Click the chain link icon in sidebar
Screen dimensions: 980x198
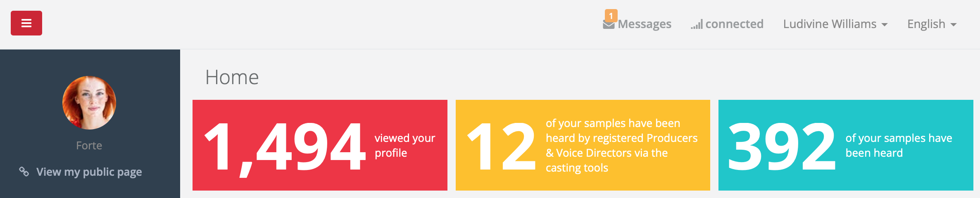tap(24, 172)
